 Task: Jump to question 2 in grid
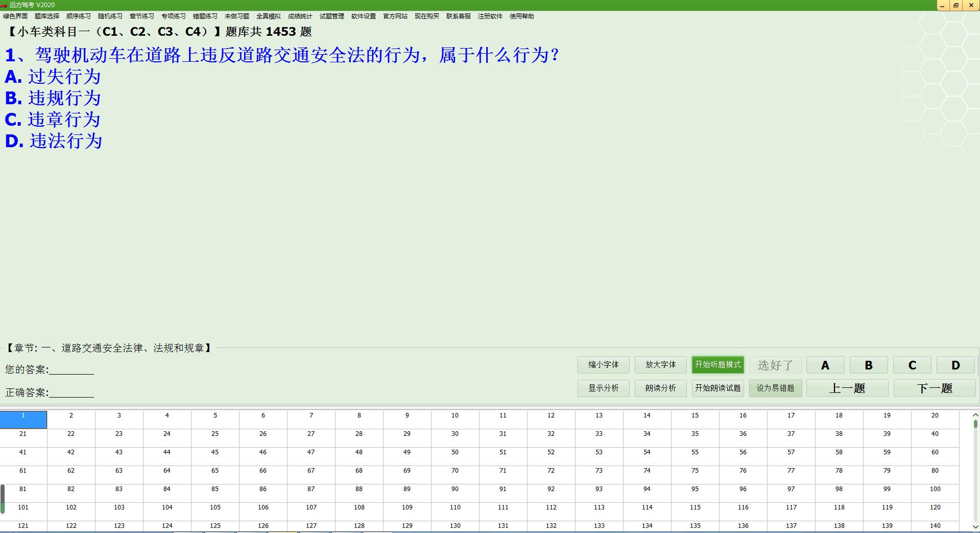tap(71, 420)
